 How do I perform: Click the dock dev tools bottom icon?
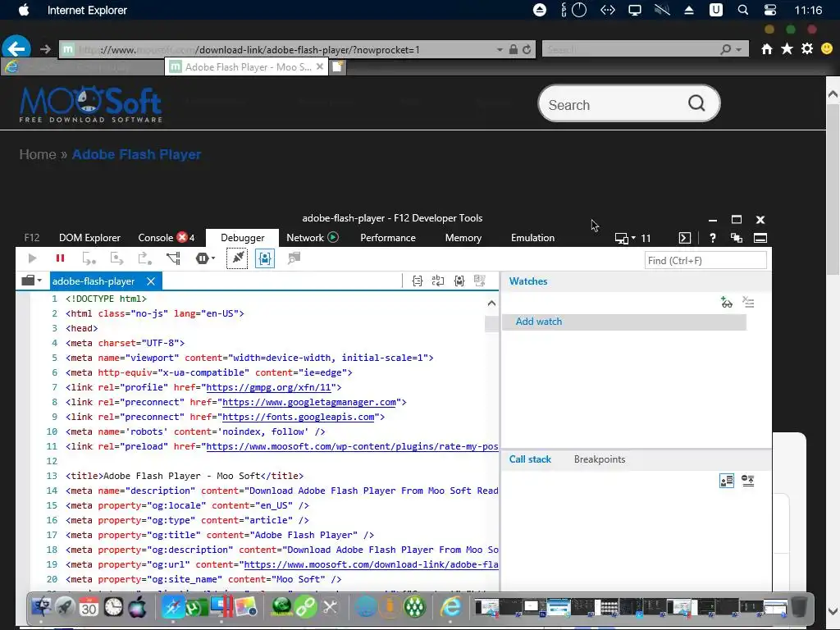(760, 239)
